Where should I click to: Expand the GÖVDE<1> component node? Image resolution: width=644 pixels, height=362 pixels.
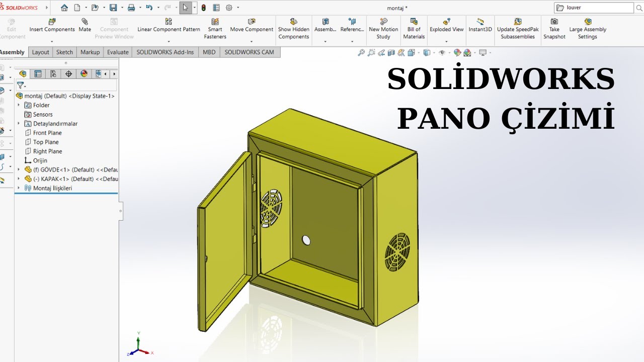[x=19, y=169]
